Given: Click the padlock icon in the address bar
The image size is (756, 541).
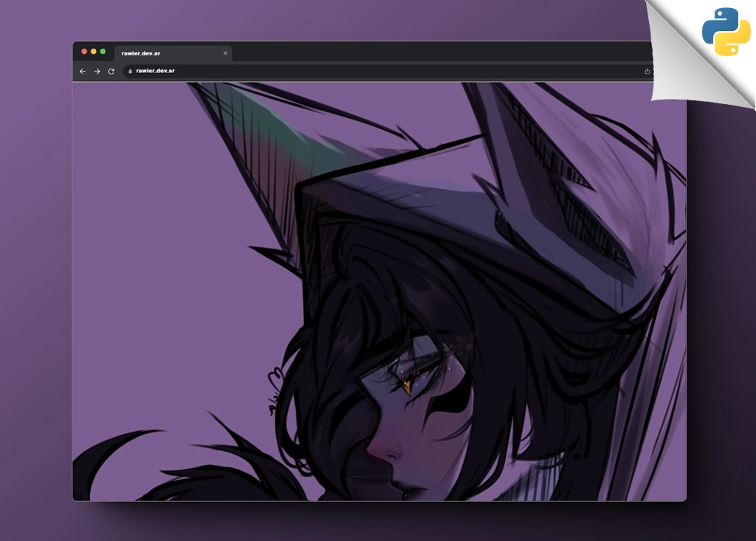Looking at the screenshot, I should (x=130, y=72).
